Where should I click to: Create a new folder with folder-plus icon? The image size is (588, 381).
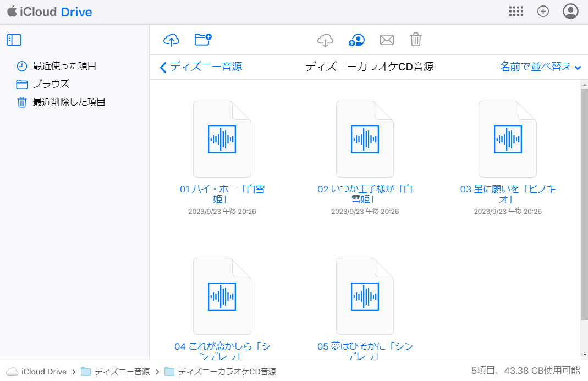pos(203,40)
